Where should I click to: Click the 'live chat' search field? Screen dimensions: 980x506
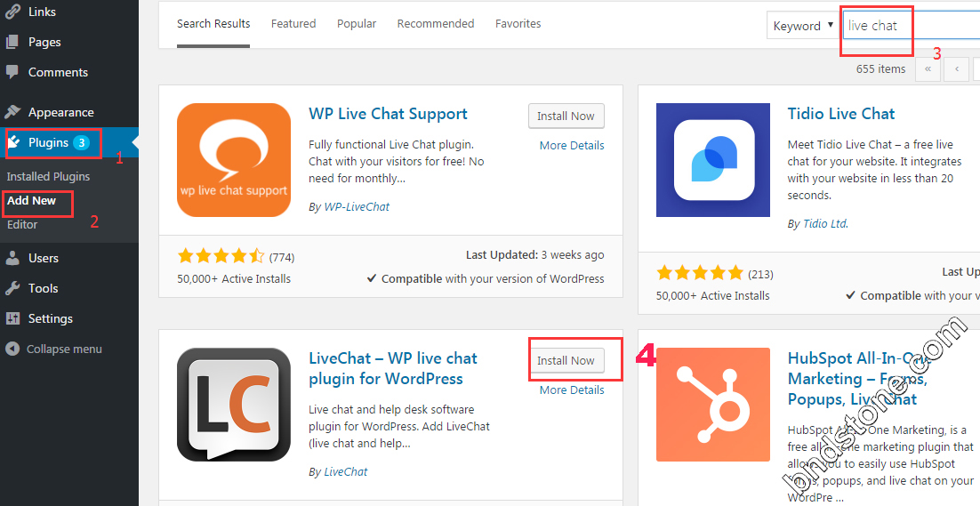(x=911, y=26)
